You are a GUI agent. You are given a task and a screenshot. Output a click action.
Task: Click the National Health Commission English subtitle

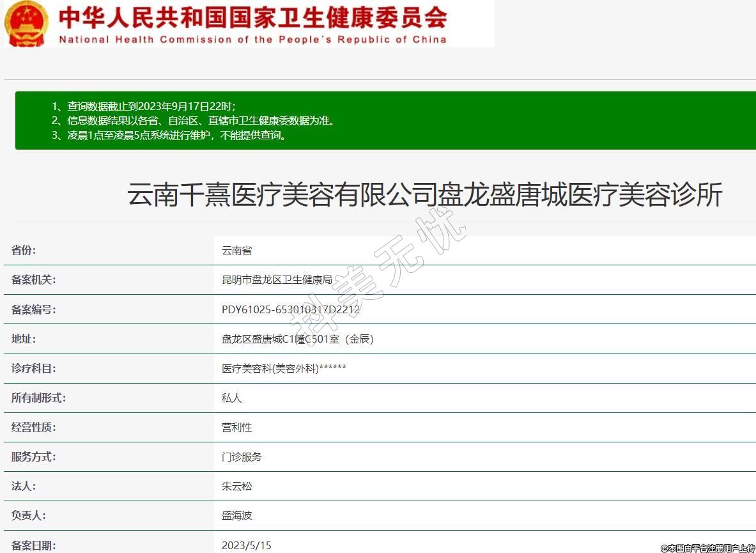point(252,40)
